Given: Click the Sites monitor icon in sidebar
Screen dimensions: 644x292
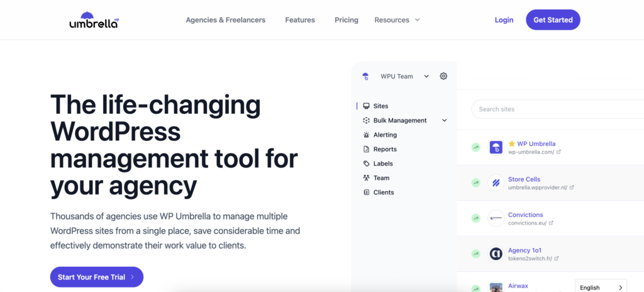Looking at the screenshot, I should (x=367, y=106).
